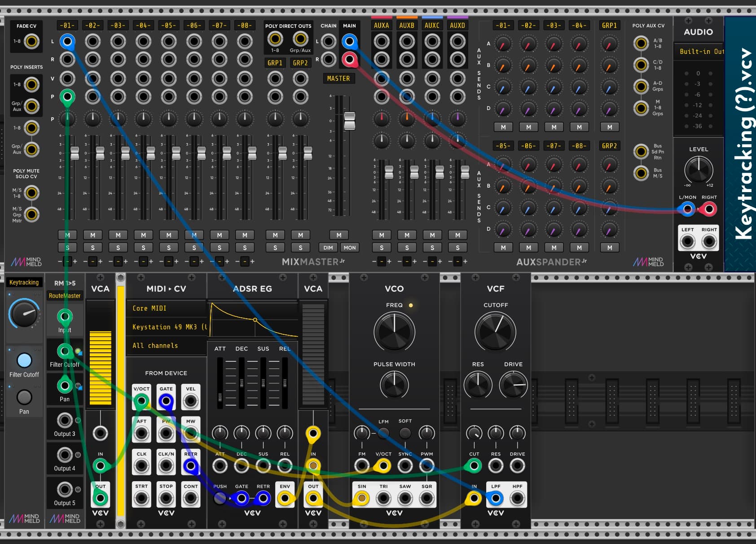Viewport: 756px width, 544px height.
Task: Click the RouteMaster Output 3 jack
Action: coord(65,420)
